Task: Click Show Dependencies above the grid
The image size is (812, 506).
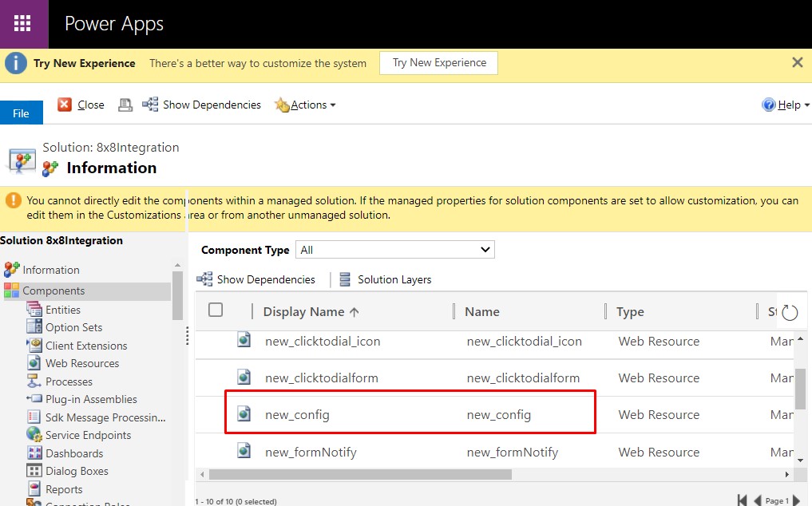Action: [266, 279]
